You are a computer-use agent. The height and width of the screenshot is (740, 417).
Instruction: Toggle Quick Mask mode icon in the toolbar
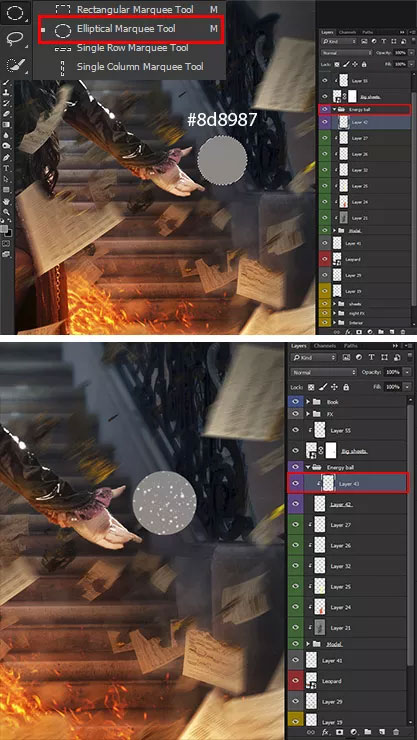[x=6, y=243]
